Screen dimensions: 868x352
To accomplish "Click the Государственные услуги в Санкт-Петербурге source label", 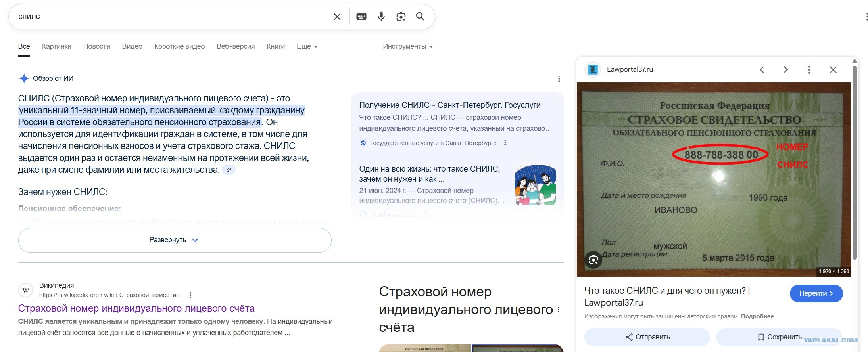I will [433, 143].
